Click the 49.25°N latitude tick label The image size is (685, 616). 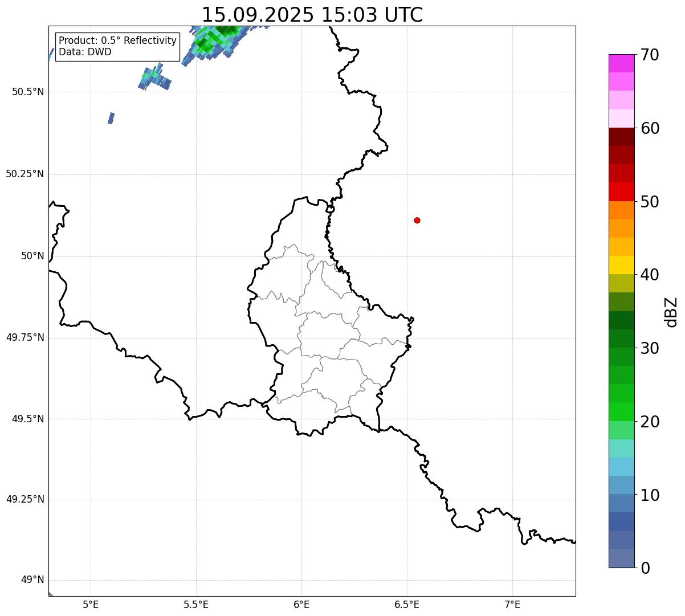[x=25, y=499]
